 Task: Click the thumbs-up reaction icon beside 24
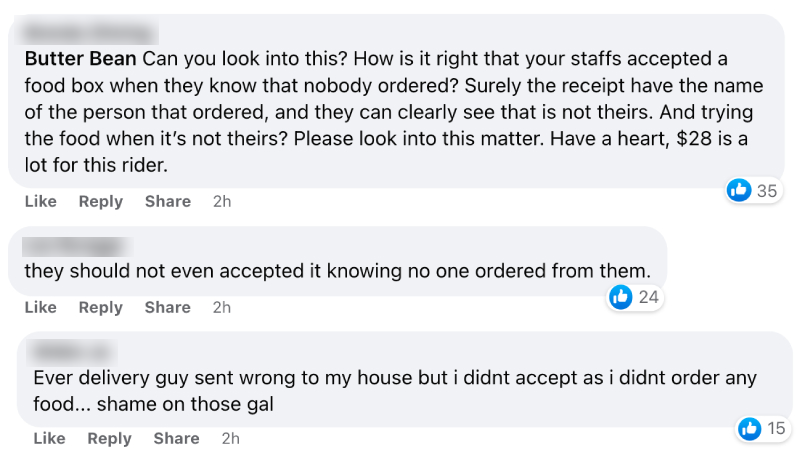click(621, 296)
